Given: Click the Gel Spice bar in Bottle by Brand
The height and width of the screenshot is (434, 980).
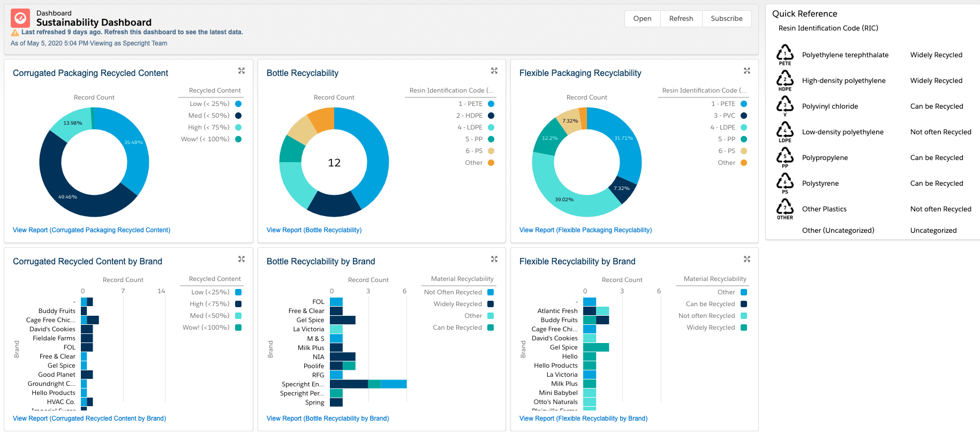Looking at the screenshot, I should (343, 320).
